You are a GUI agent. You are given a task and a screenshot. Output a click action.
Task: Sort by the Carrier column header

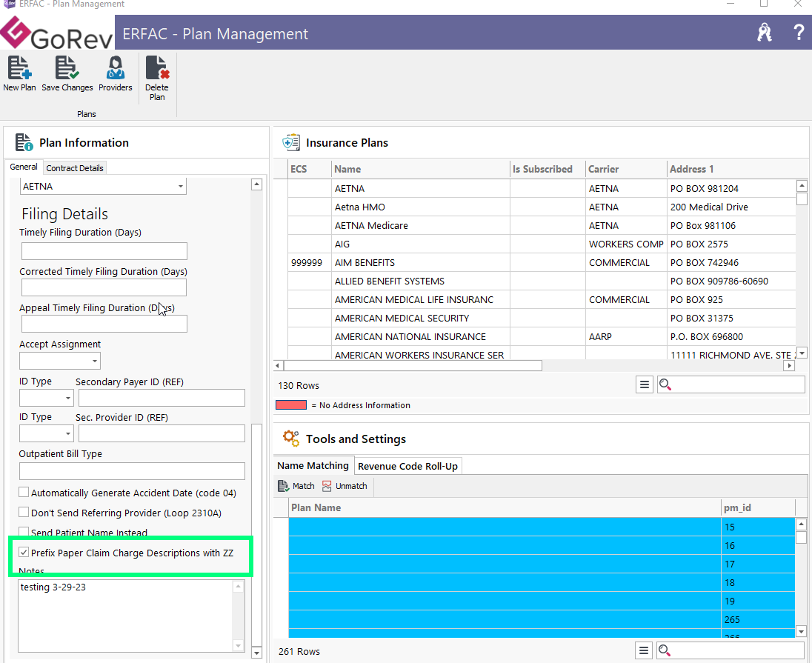point(627,169)
